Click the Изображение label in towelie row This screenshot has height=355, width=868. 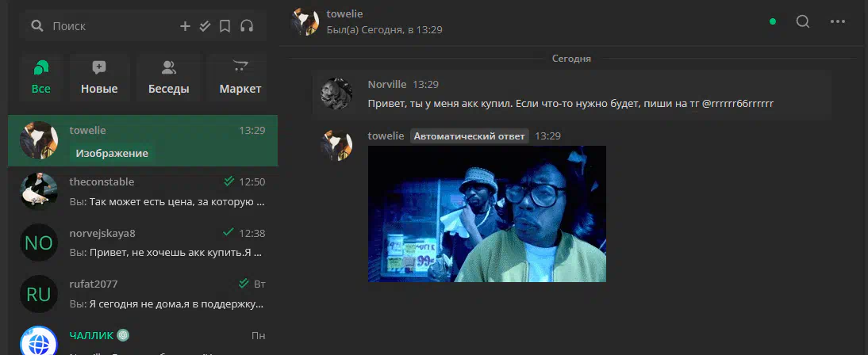tap(112, 153)
